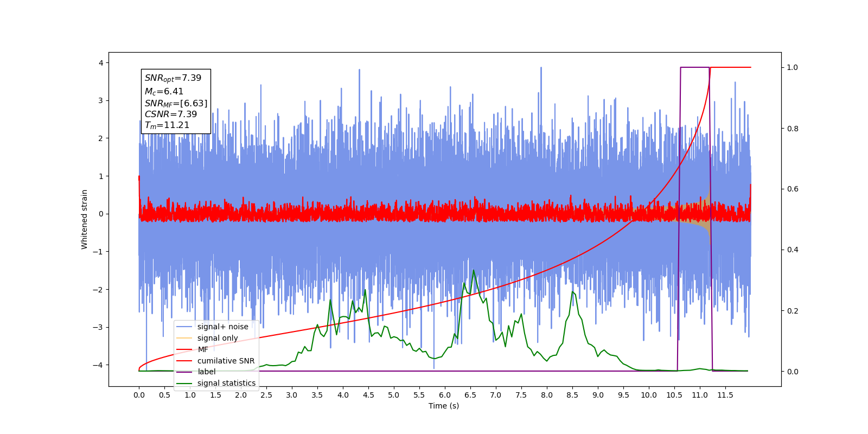Click the 2 tick on the strain axis
Screen dimensions: 868x434
pyautogui.click(x=101, y=138)
